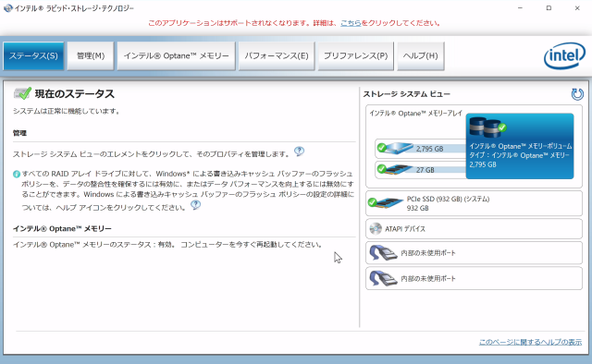Click the green checkmark beside 現在のステータス

(22, 93)
